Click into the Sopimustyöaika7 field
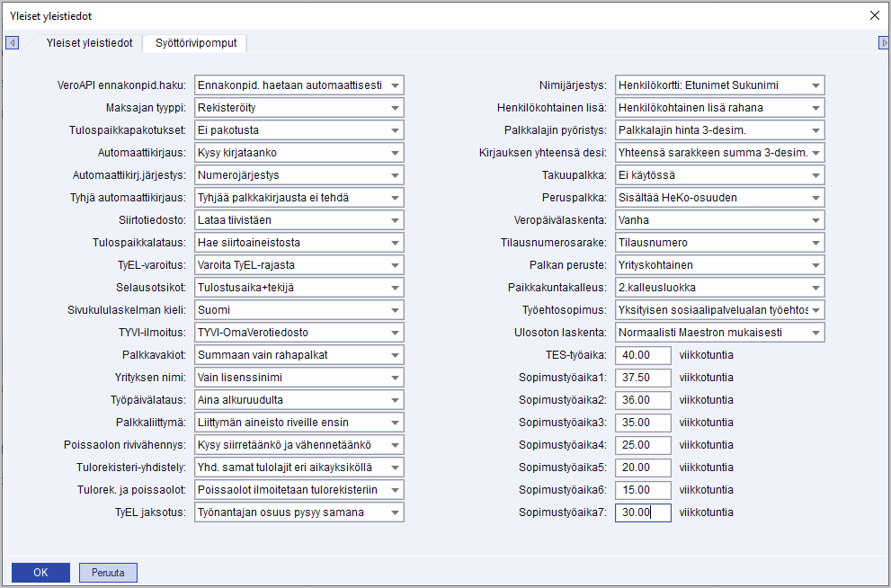This screenshot has width=891, height=588. tap(643, 512)
